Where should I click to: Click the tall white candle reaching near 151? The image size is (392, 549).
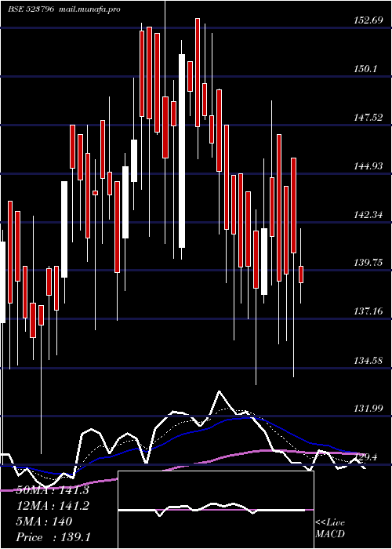(x=182, y=151)
